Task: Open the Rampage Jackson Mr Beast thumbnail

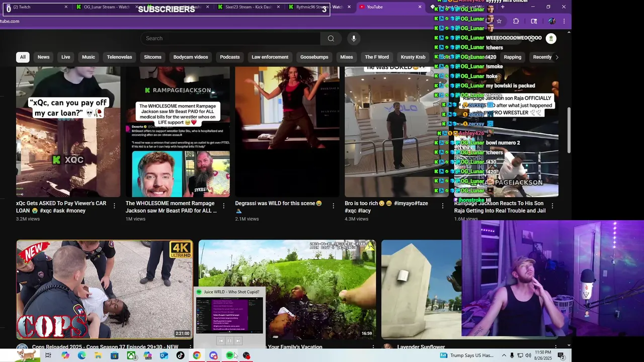Action: pyautogui.click(x=178, y=132)
